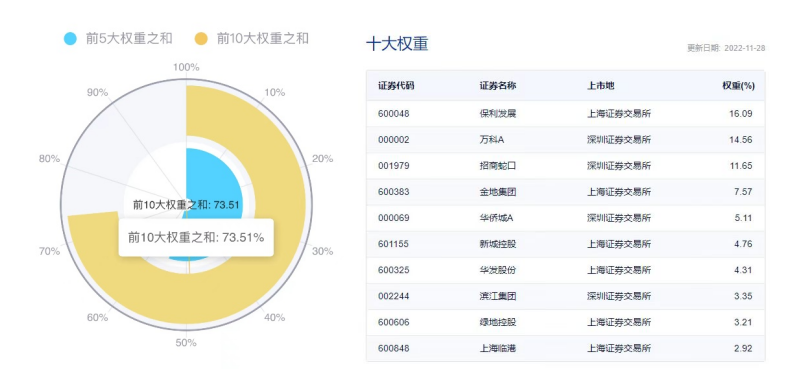805x385 pixels.
Task: Select security code 600606
Action: point(393,322)
